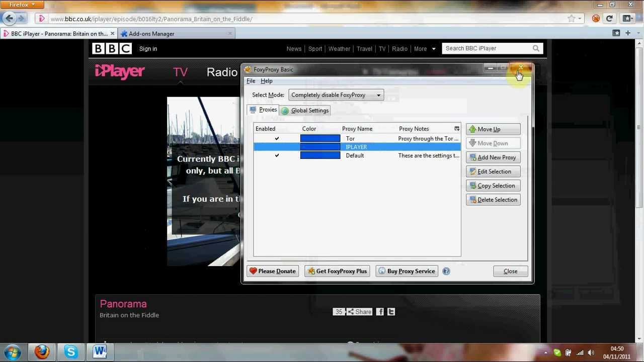Image resolution: width=644 pixels, height=362 pixels.
Task: Click the Close button in FoxyProxy dialog
Action: click(x=511, y=271)
